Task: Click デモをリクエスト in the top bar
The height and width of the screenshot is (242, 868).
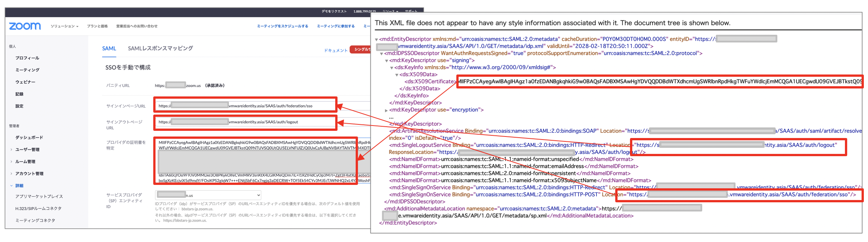Action: pos(334,11)
